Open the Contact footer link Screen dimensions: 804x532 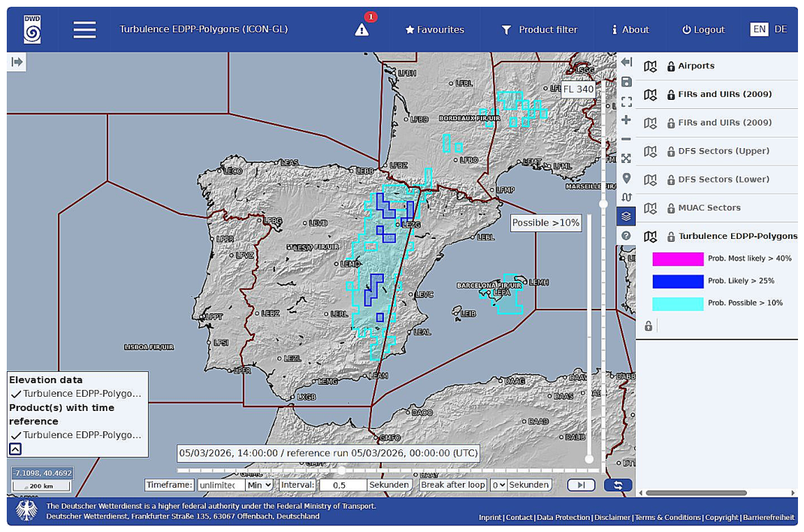519,517
